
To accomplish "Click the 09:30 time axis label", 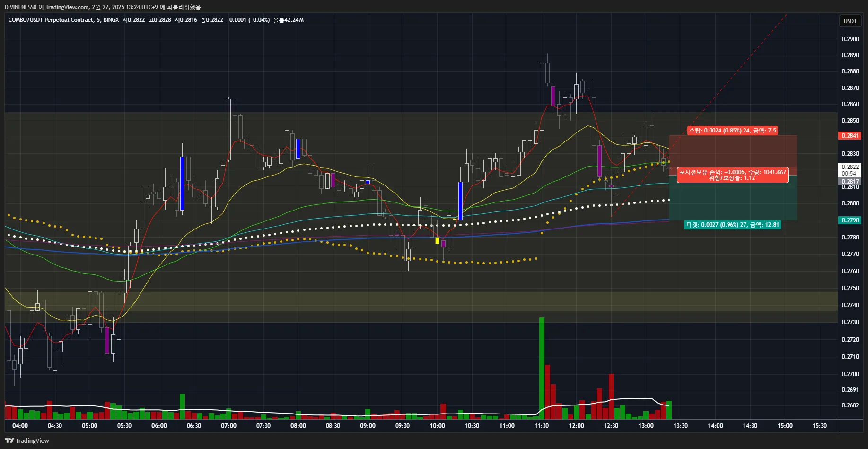I will coord(403,426).
